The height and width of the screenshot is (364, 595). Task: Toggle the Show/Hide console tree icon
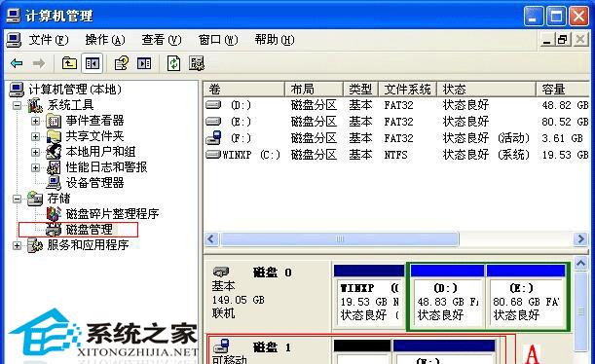93,63
